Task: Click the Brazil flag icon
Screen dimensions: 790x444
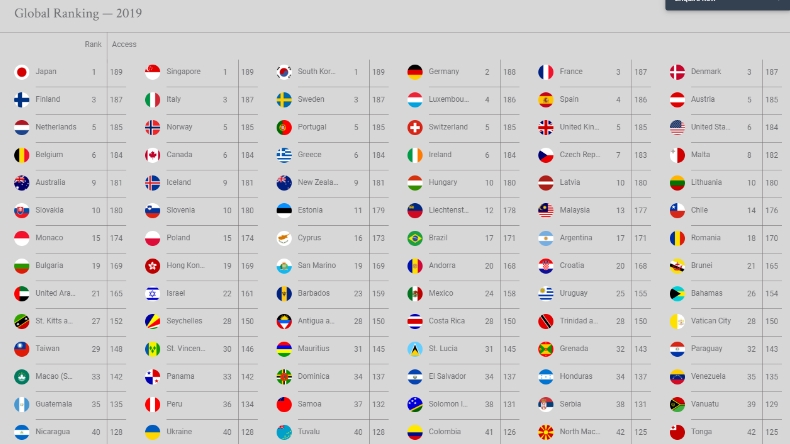Action: (x=415, y=238)
